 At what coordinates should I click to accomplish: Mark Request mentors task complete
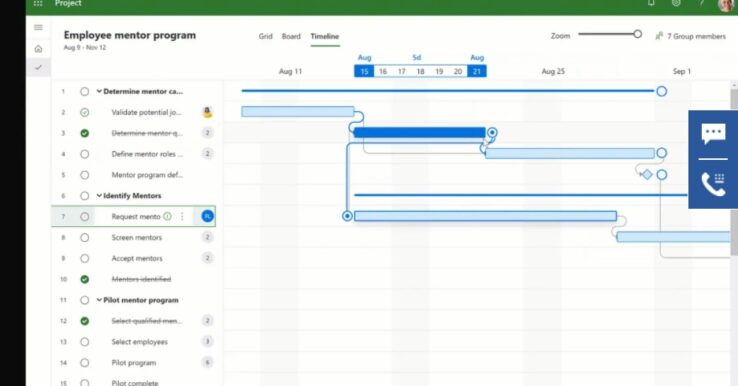pos(84,217)
